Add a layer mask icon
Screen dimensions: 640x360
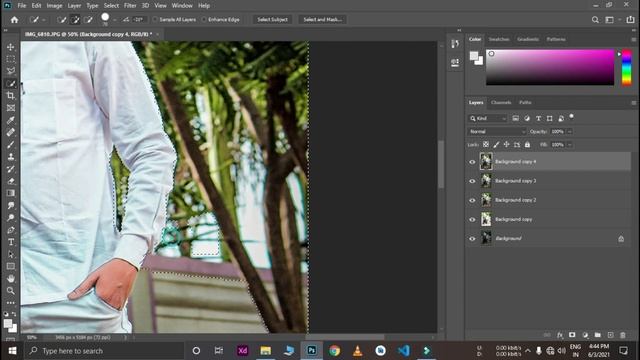tap(572, 335)
